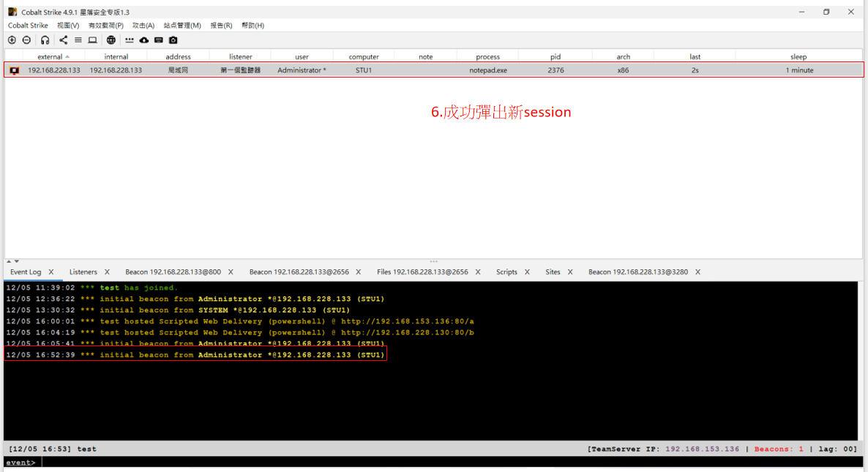This screenshot has width=868, height=472.
Task: Open Listeners via headphones icon
Action: [x=45, y=40]
